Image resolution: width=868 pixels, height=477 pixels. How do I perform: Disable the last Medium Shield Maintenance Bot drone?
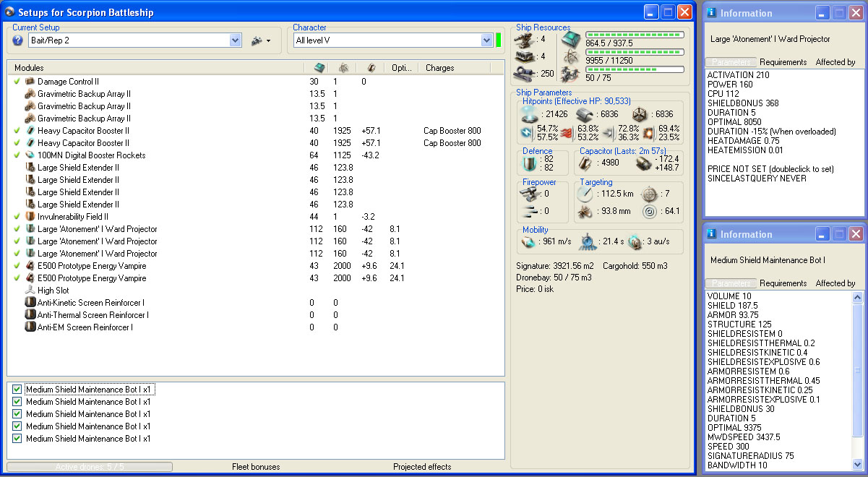17,439
